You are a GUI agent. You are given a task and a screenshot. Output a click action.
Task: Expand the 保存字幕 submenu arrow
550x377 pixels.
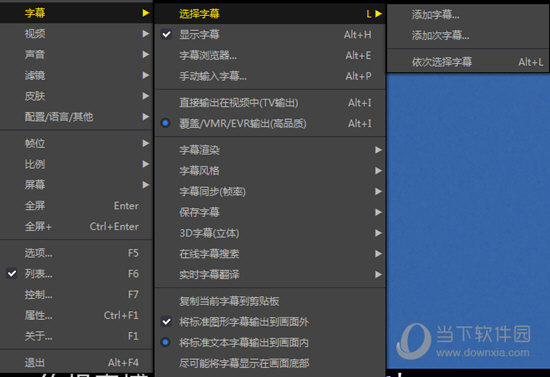[378, 212]
